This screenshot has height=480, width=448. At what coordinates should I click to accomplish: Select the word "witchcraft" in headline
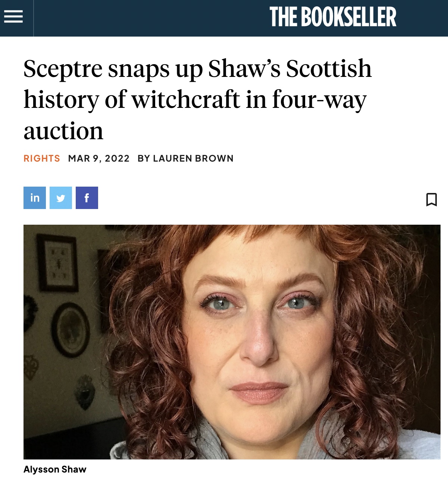tap(186, 99)
